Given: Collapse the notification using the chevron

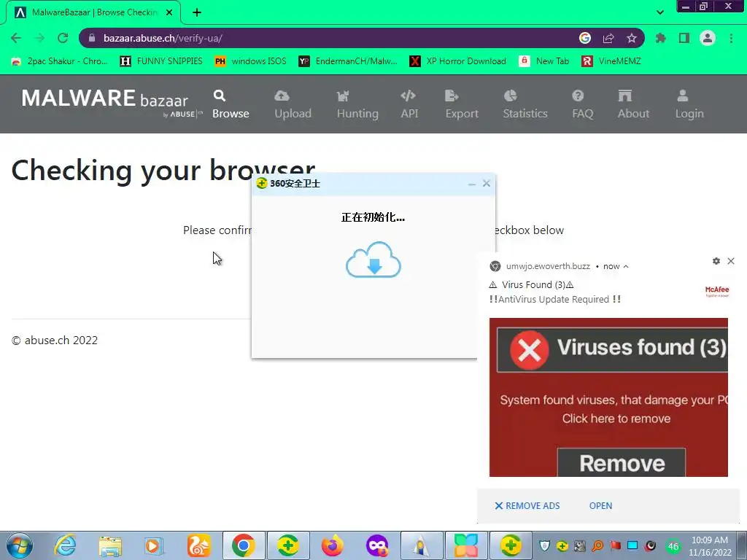Looking at the screenshot, I should (x=626, y=267).
